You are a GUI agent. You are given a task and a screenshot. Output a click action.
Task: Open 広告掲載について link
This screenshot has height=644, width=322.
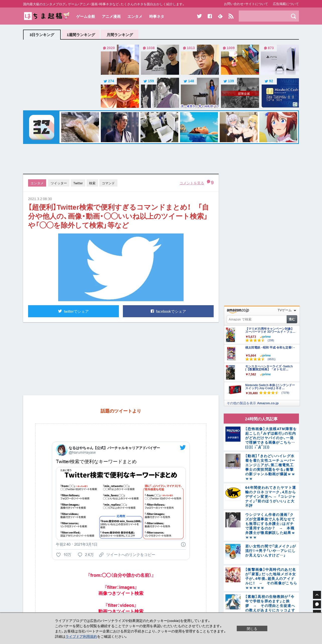tap(286, 4)
